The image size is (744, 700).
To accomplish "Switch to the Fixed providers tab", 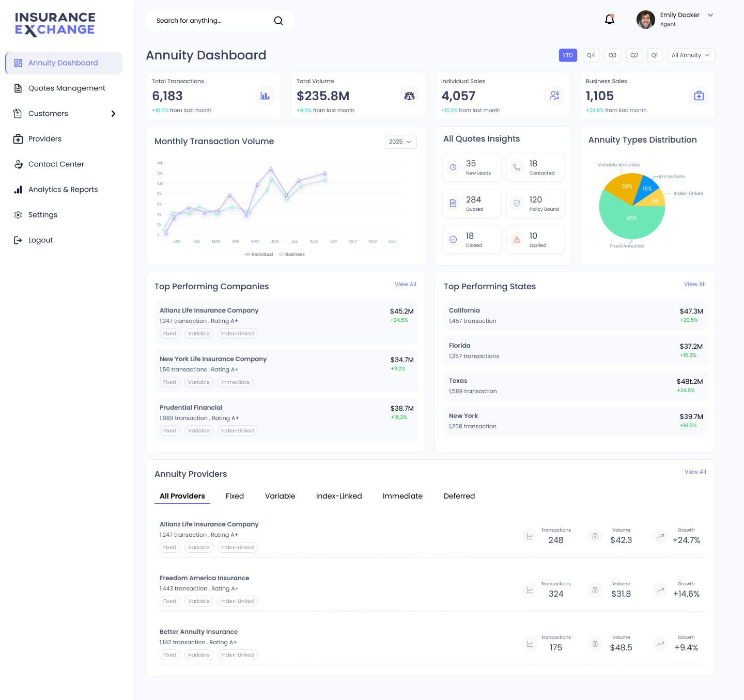I will click(x=235, y=496).
